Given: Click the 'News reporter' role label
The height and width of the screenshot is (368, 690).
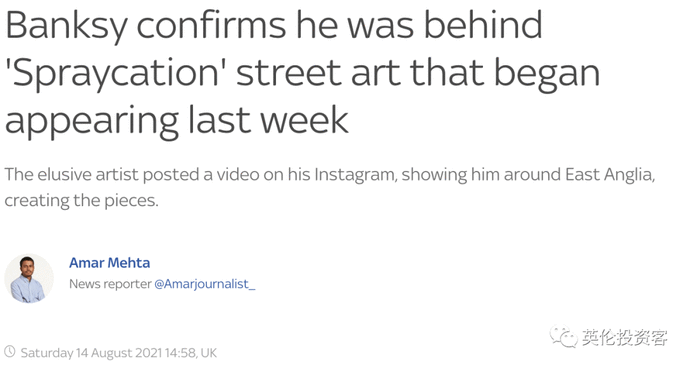Looking at the screenshot, I should click(x=110, y=284).
